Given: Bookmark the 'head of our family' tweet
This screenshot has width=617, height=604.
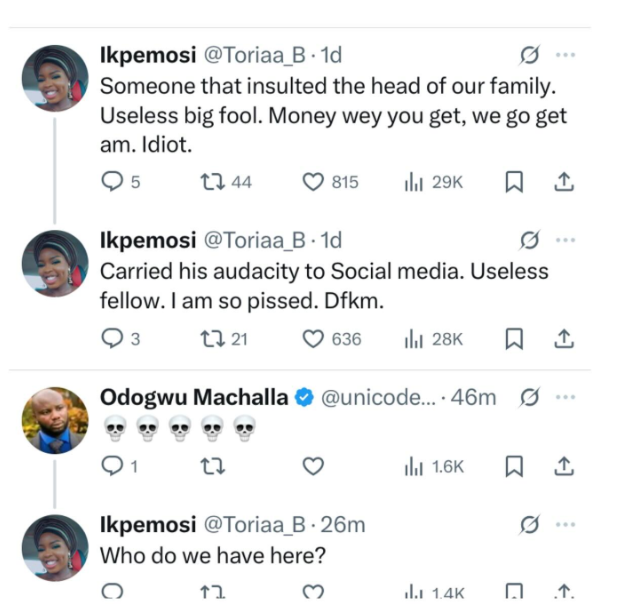Looking at the screenshot, I should (515, 182).
